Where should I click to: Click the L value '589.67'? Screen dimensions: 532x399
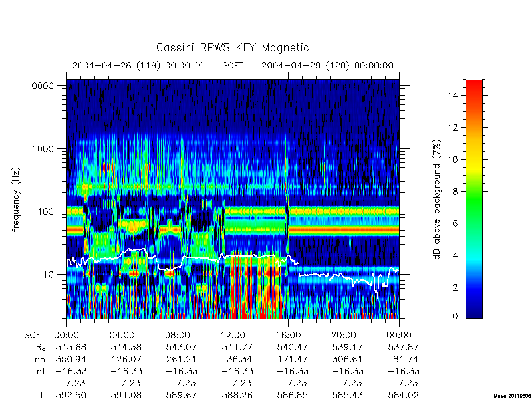click(x=181, y=395)
